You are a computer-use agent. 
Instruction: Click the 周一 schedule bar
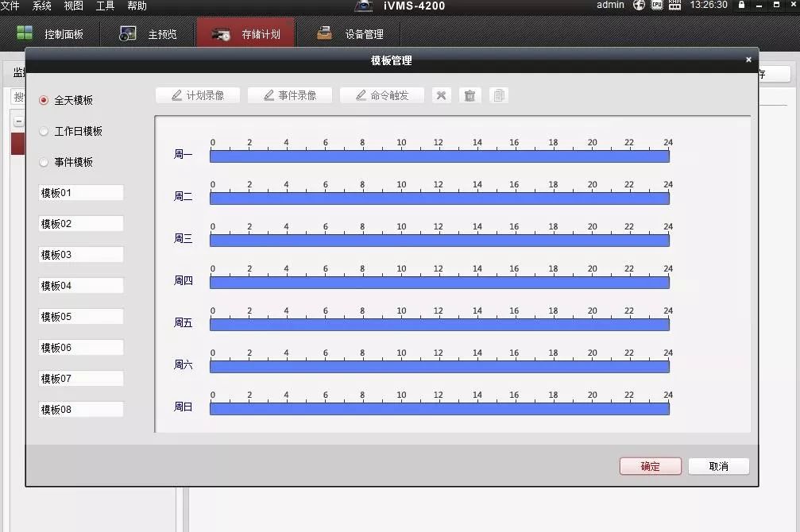tap(439, 156)
